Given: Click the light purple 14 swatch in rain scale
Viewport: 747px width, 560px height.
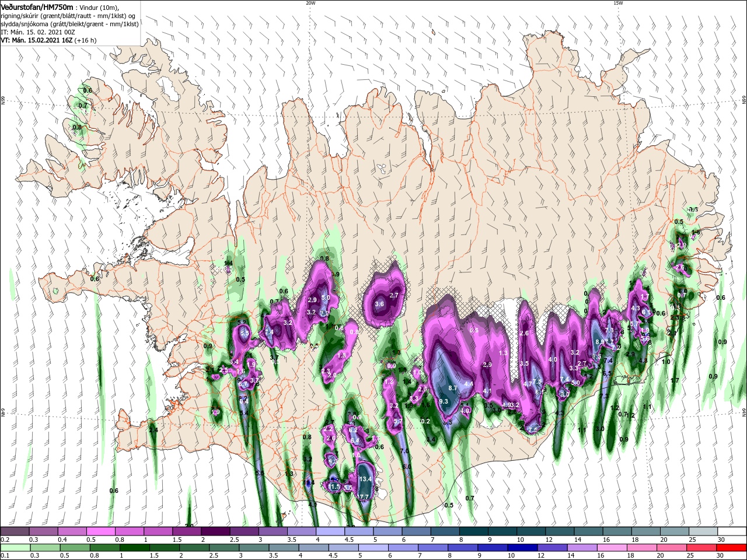Looking at the screenshot, I should tap(581, 548).
